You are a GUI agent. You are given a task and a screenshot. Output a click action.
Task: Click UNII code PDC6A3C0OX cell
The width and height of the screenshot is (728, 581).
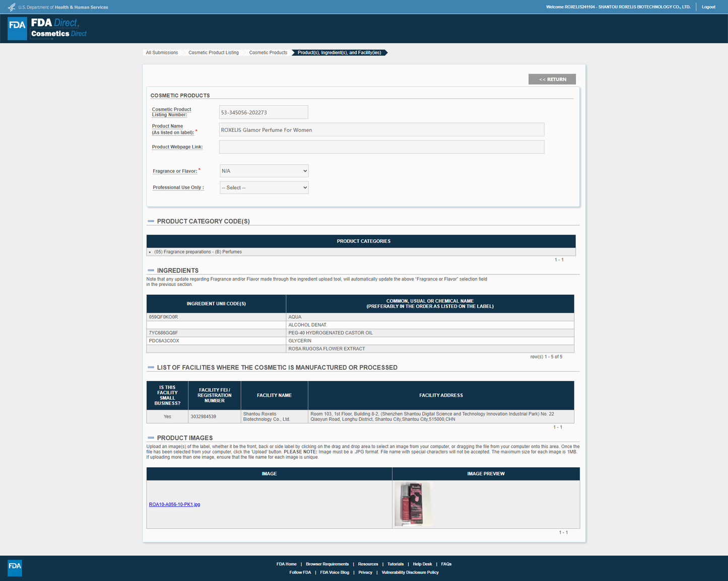pos(216,341)
